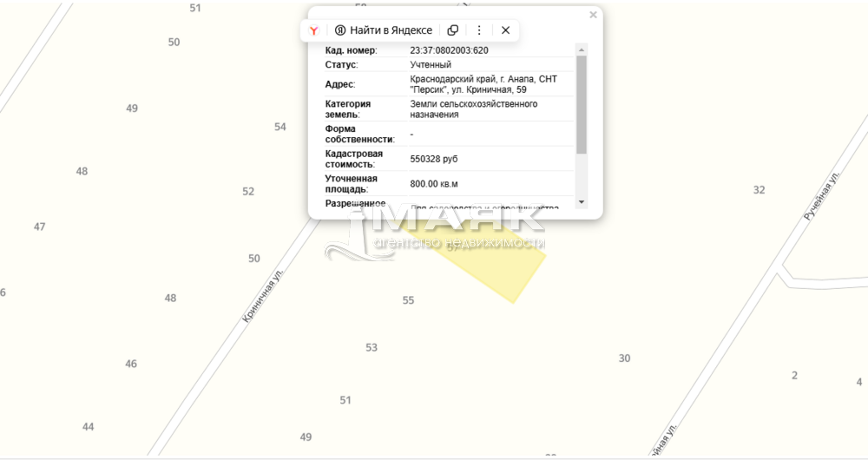Click map plot number 53
The image size is (868, 460).
coord(372,348)
